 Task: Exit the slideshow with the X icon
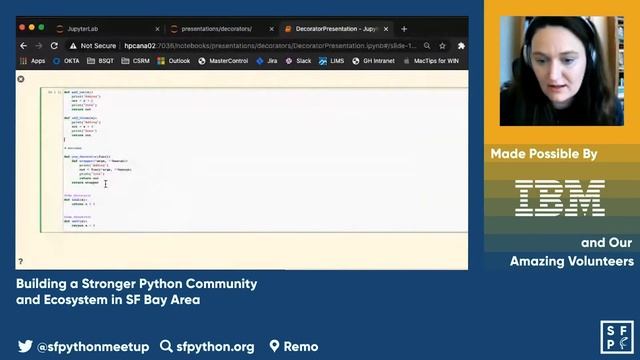coord(21,79)
